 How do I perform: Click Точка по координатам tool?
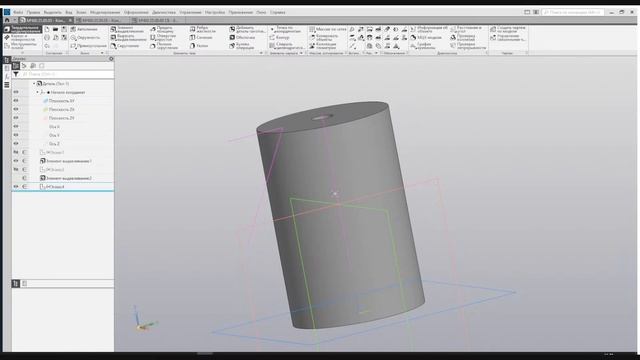point(285,29)
